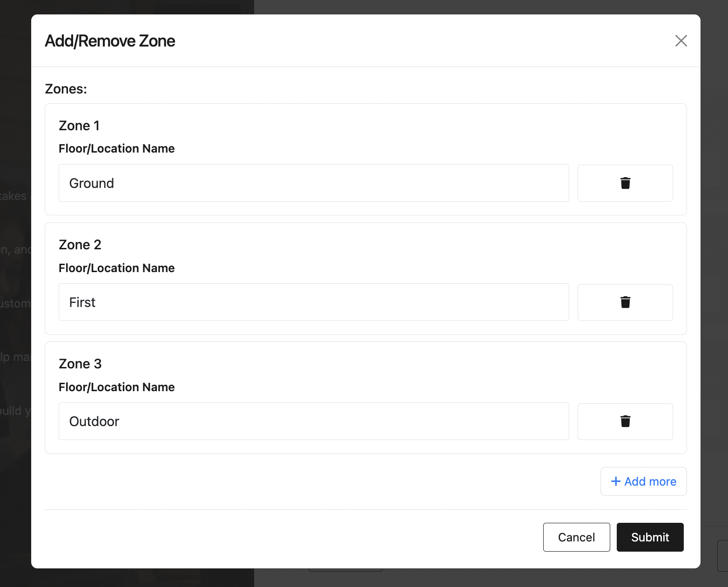Click Zone 1's Floor/Location Name label
This screenshot has height=587, width=728.
pyautogui.click(x=116, y=148)
